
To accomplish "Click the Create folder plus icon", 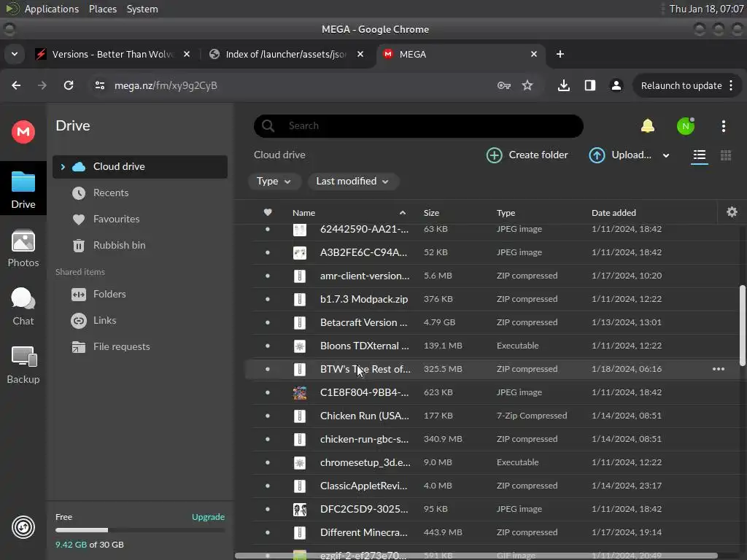I will (x=495, y=155).
